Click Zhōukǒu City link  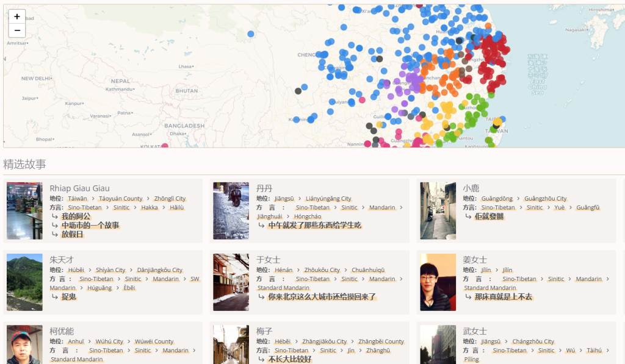pos(322,270)
